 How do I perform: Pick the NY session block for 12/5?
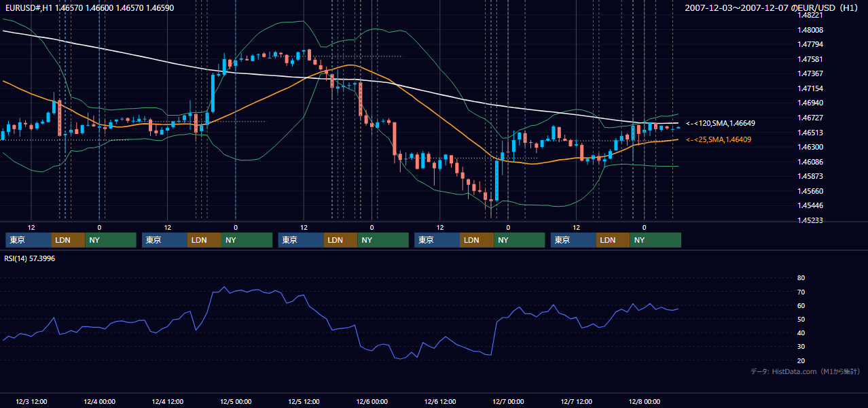(x=383, y=240)
